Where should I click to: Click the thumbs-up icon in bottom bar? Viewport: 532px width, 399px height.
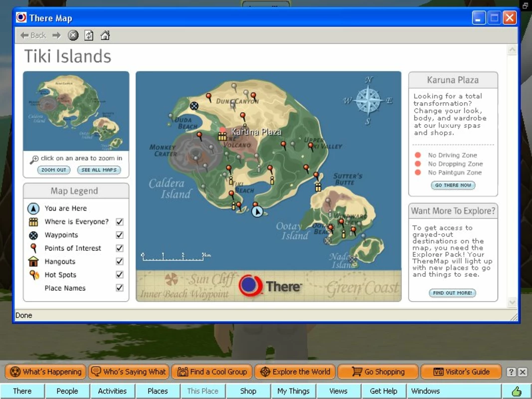tap(517, 391)
